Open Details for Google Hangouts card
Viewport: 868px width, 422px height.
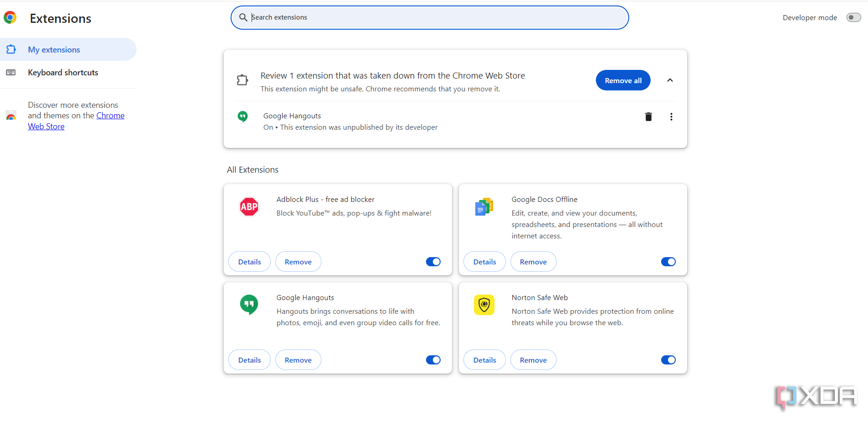coord(249,360)
